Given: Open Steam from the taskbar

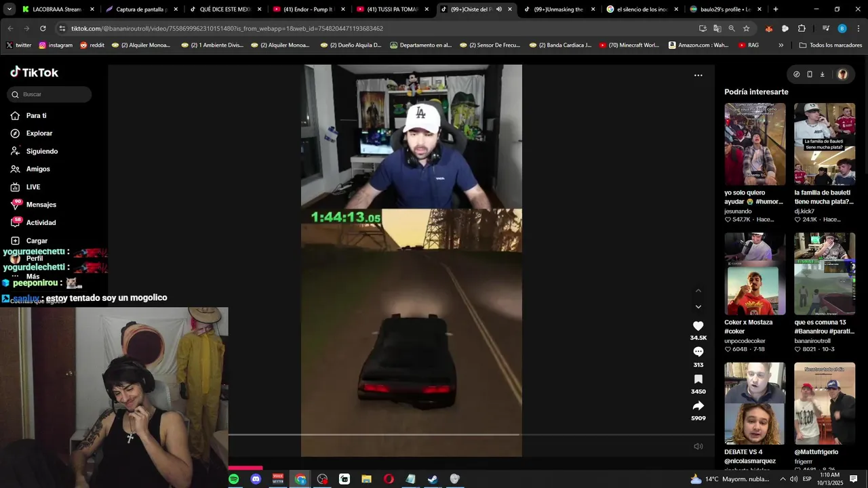Looking at the screenshot, I should pyautogui.click(x=433, y=479).
